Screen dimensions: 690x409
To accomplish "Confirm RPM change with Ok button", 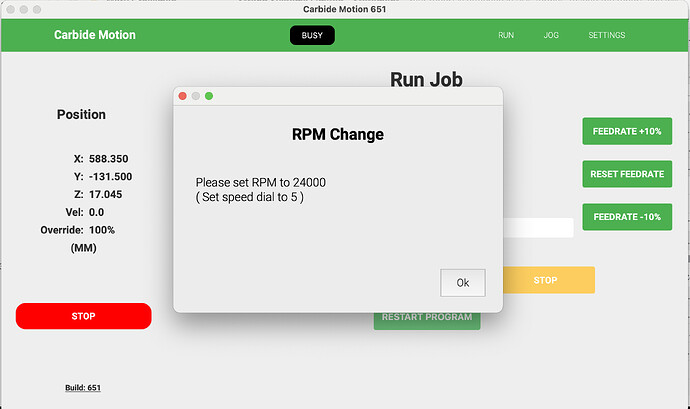I will click(462, 283).
